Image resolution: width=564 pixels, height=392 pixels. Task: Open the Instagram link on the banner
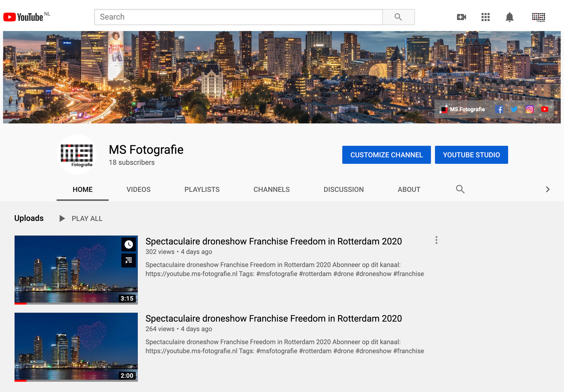tap(529, 109)
